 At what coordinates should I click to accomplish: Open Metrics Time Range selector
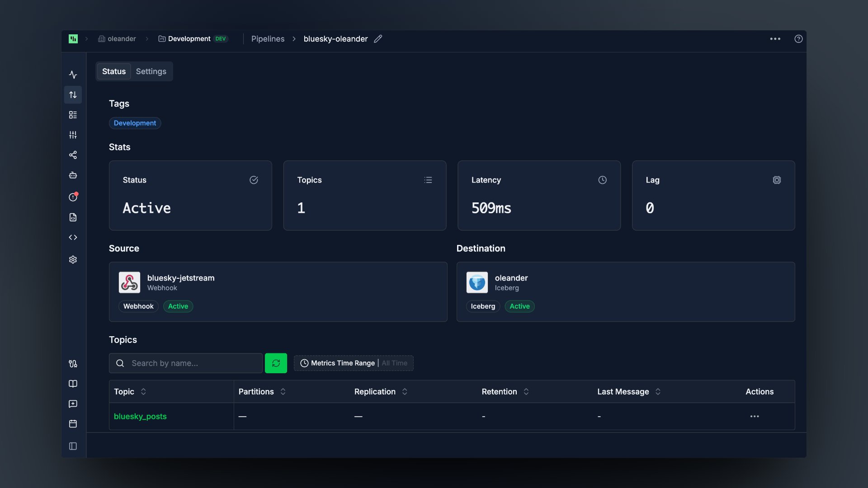354,363
